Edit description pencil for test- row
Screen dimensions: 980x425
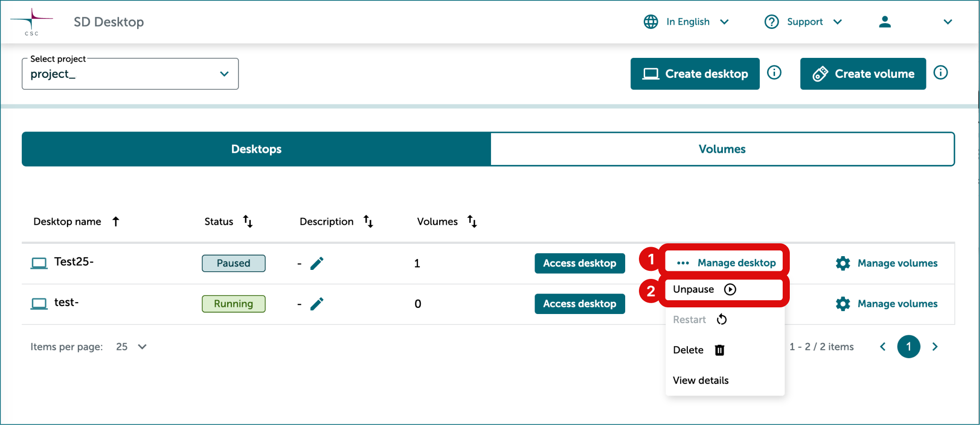pyautogui.click(x=317, y=304)
